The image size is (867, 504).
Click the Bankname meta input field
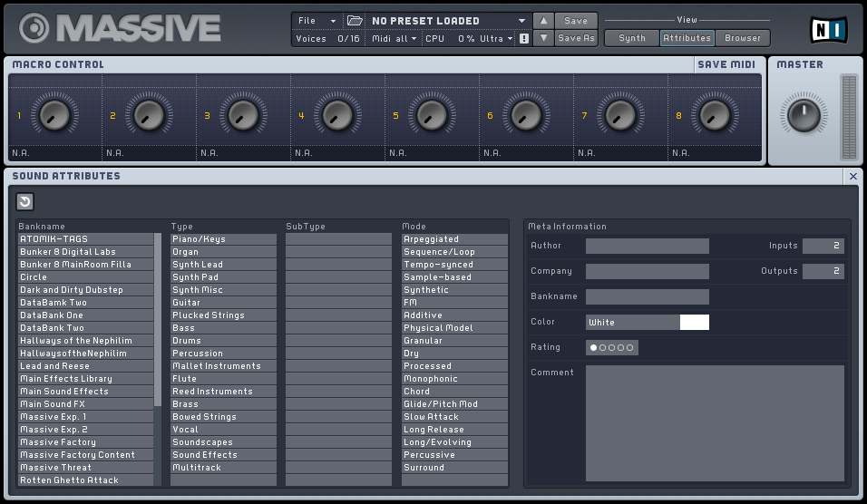pyautogui.click(x=648, y=296)
